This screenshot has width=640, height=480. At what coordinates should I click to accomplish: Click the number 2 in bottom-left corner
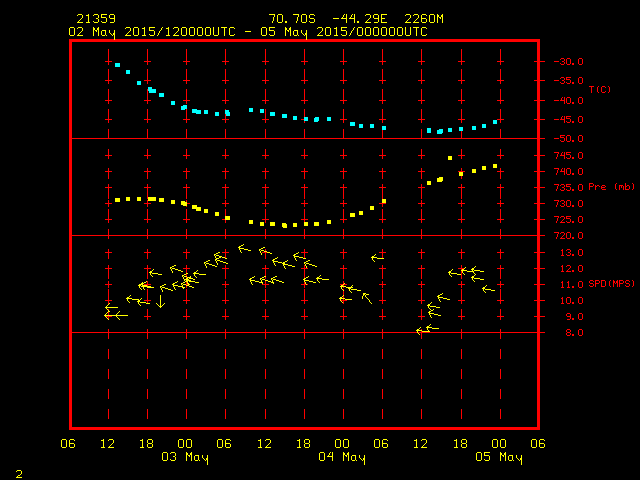[x=19, y=474]
